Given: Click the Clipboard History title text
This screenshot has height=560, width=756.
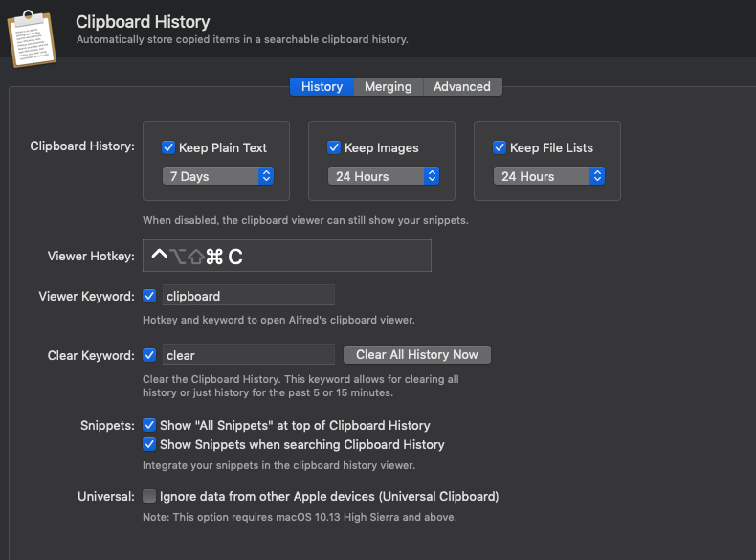Looking at the screenshot, I should click(143, 22).
